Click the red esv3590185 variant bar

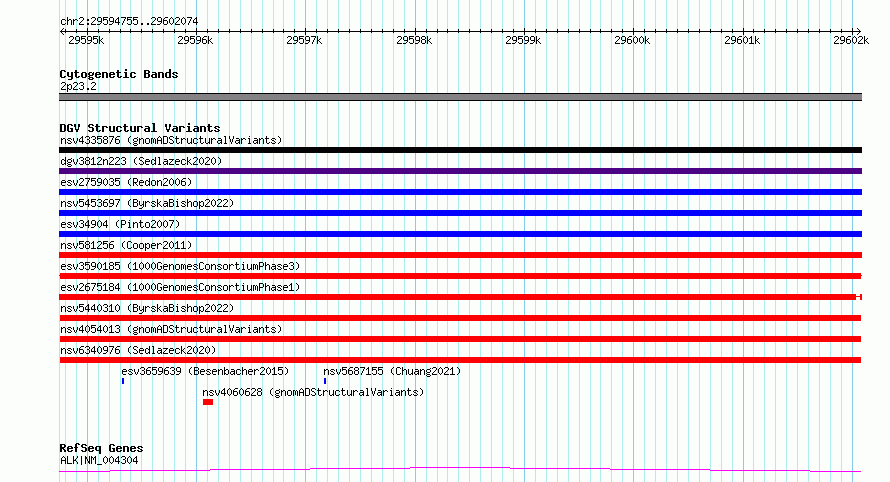click(x=460, y=276)
